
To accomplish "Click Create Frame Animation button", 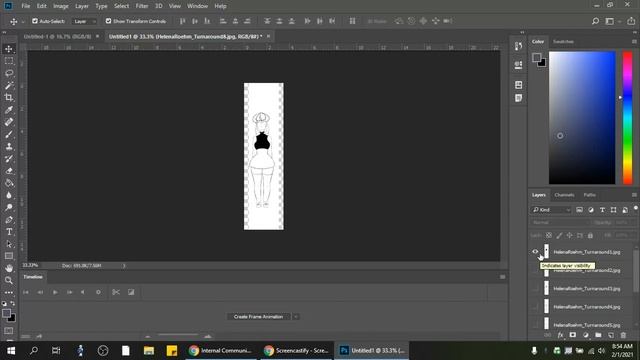I will point(258,317).
